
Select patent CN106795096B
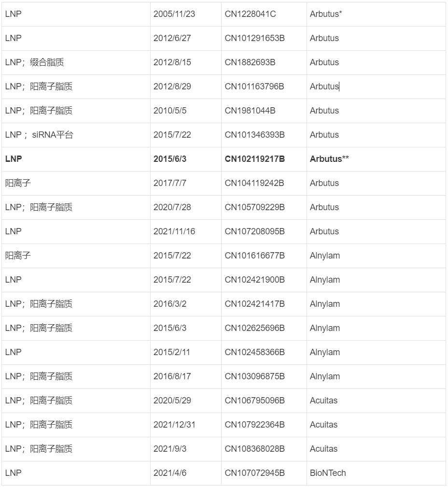(254, 401)
